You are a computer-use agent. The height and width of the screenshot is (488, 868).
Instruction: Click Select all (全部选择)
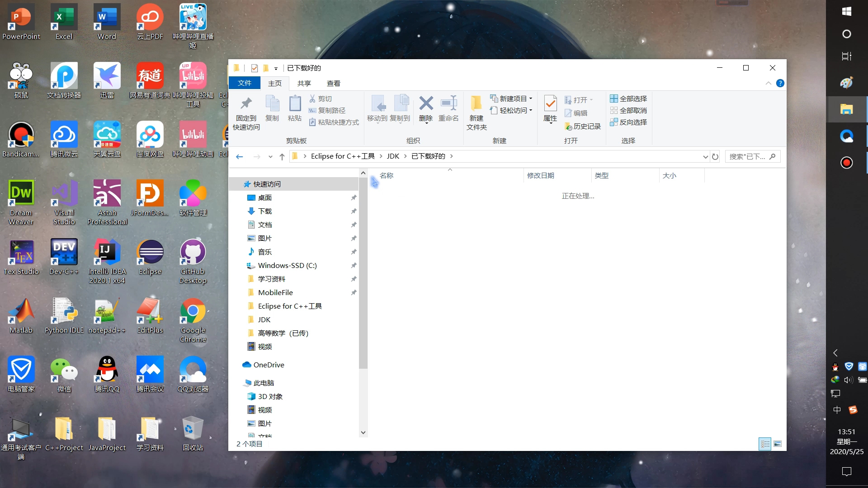point(628,99)
